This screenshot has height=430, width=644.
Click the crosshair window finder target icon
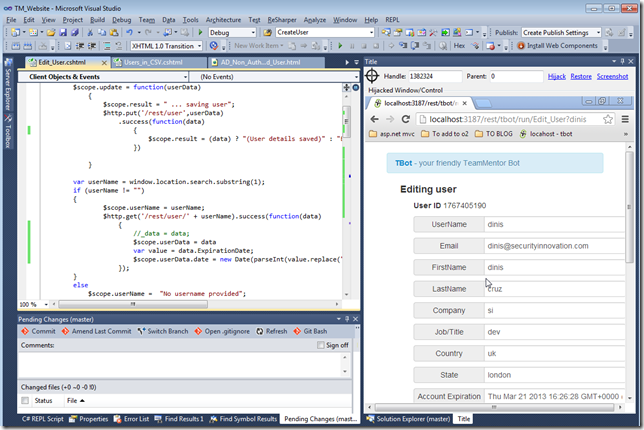(x=371, y=76)
